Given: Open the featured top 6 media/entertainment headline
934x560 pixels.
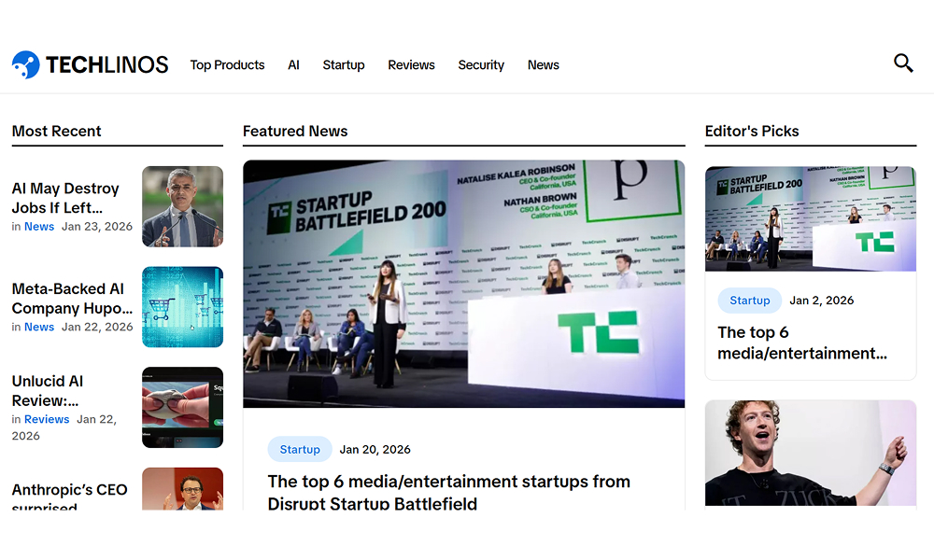Looking at the screenshot, I should (x=448, y=492).
